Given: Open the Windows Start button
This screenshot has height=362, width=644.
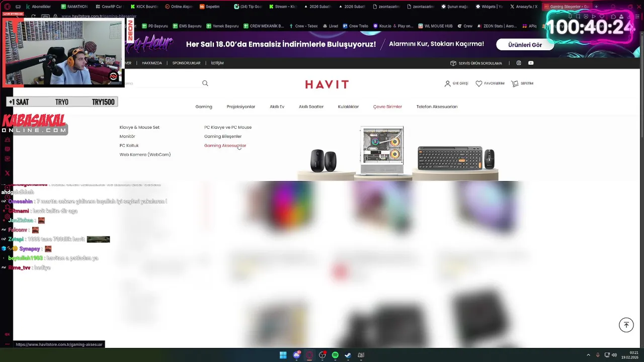Looking at the screenshot, I should (283, 355).
